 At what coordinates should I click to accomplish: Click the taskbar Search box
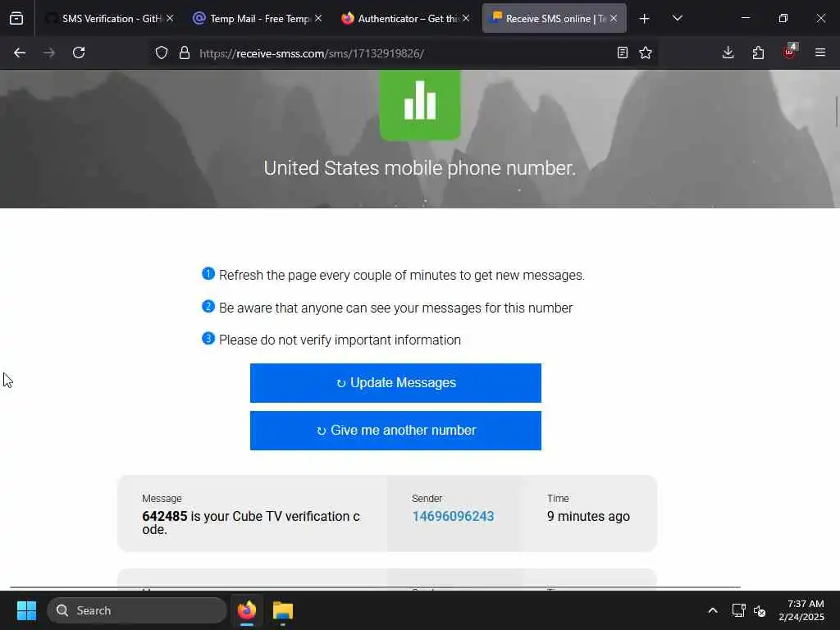(x=137, y=610)
